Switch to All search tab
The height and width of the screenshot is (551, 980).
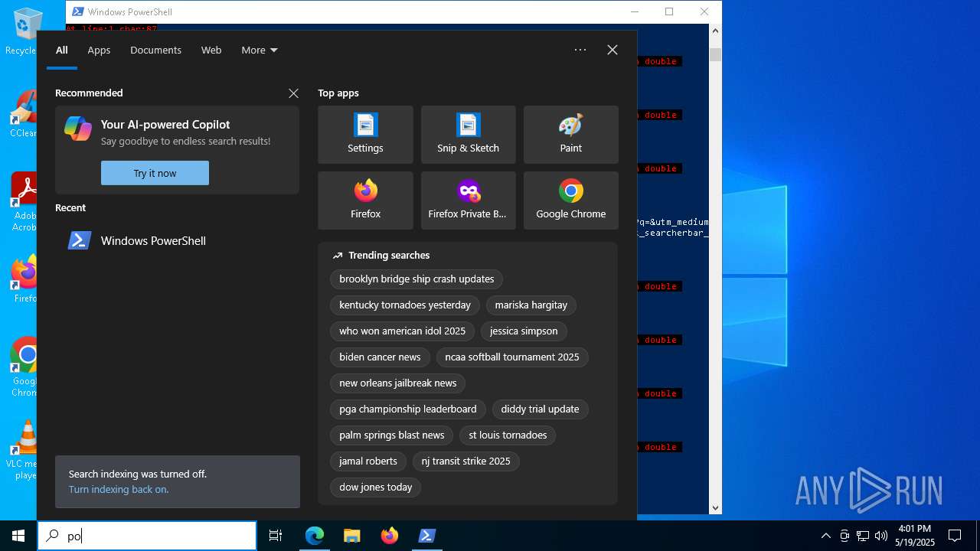[62, 50]
